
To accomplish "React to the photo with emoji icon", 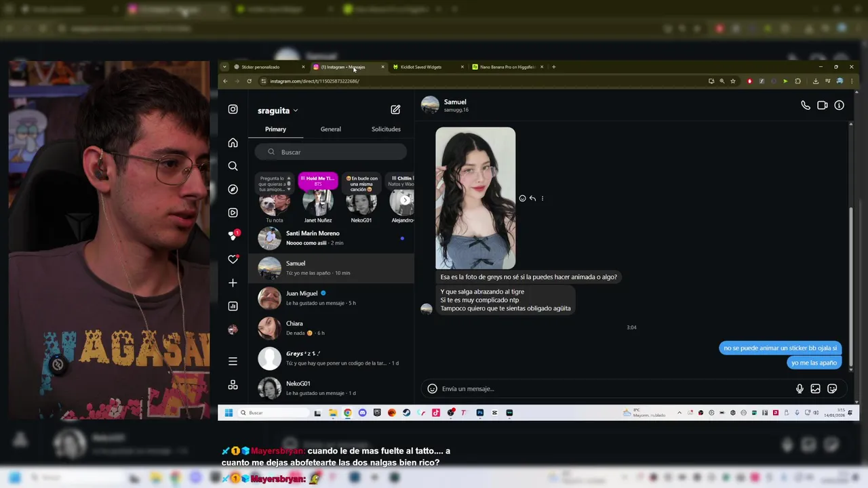I will coord(522,199).
